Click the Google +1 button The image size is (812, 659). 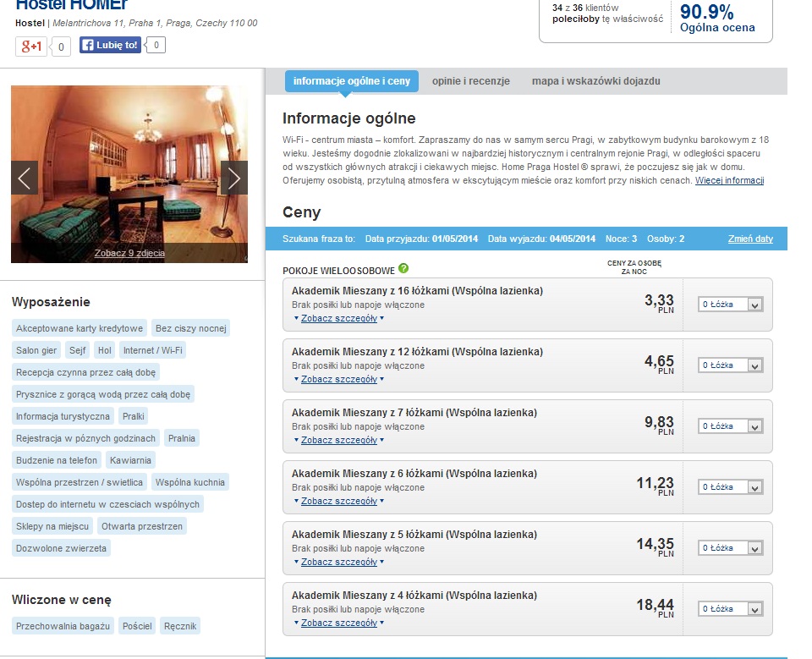click(x=31, y=47)
